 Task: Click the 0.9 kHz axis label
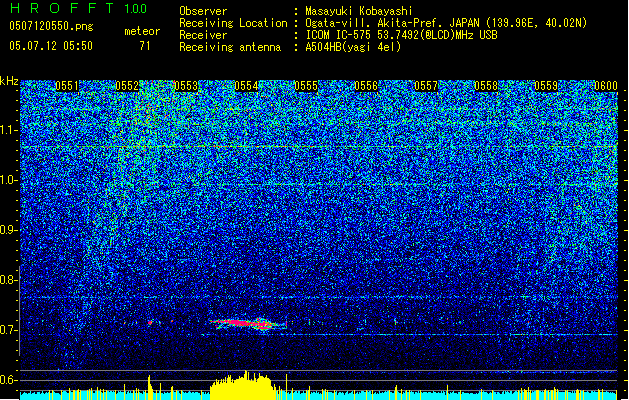(9, 230)
